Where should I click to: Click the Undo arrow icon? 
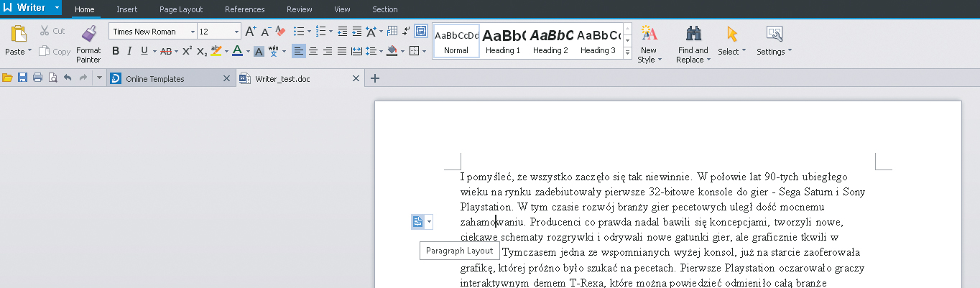pos(68,78)
